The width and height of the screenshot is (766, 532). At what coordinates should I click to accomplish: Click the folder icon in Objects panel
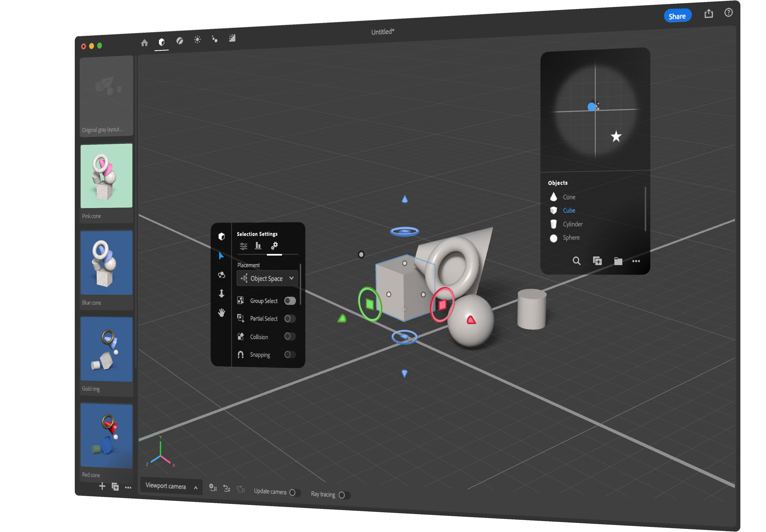pos(618,261)
